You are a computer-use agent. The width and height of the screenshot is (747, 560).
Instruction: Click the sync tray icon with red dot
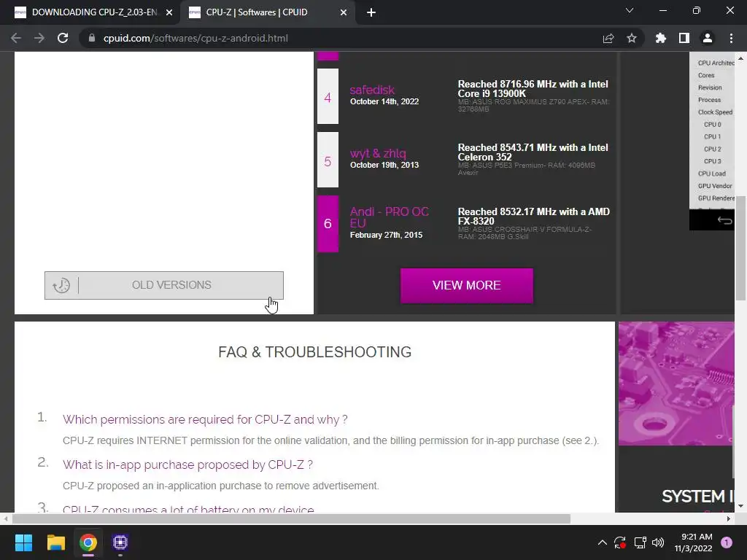pyautogui.click(x=620, y=542)
